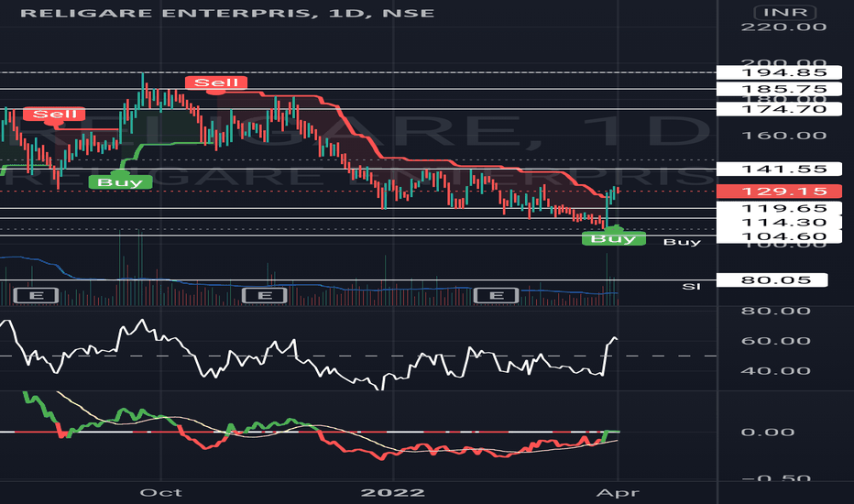
Task: Select the 194.85 price level label
Action: point(779,72)
